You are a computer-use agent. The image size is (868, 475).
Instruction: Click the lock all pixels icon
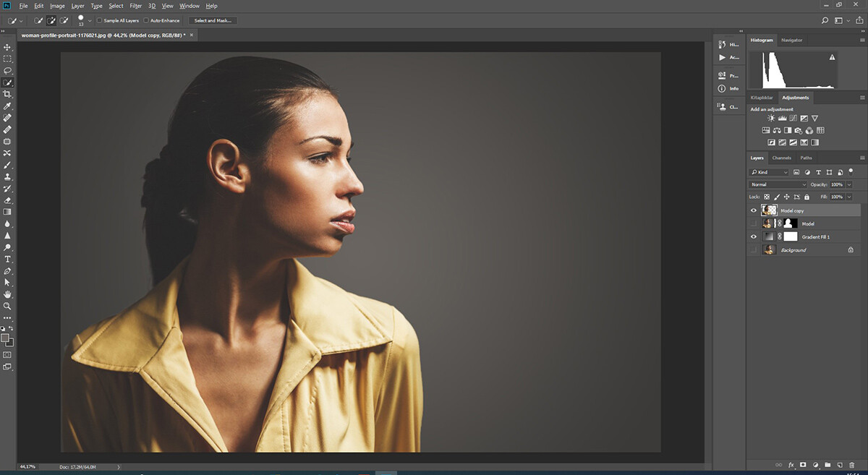pyautogui.click(x=807, y=197)
